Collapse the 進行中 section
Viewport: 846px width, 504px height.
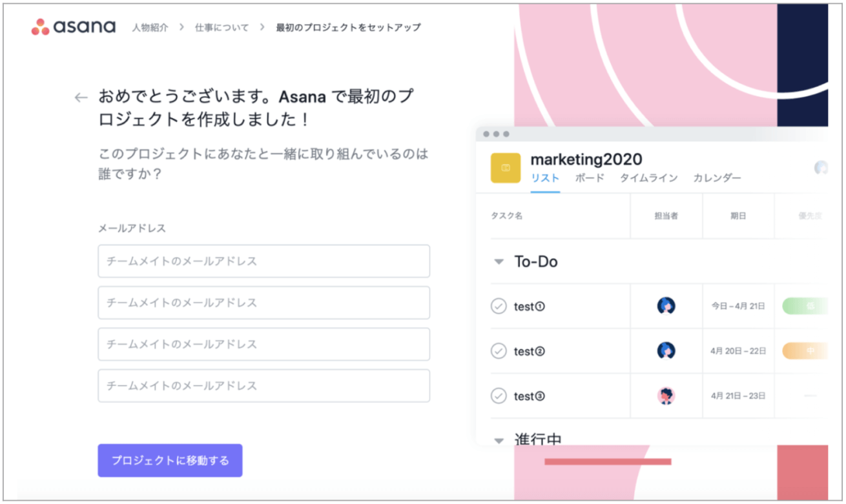[499, 441]
